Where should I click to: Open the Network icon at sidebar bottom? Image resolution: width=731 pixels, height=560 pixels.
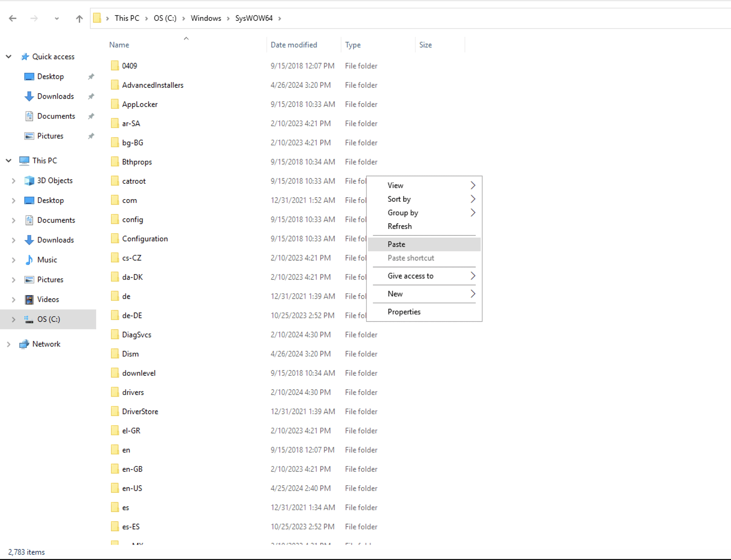click(x=24, y=344)
